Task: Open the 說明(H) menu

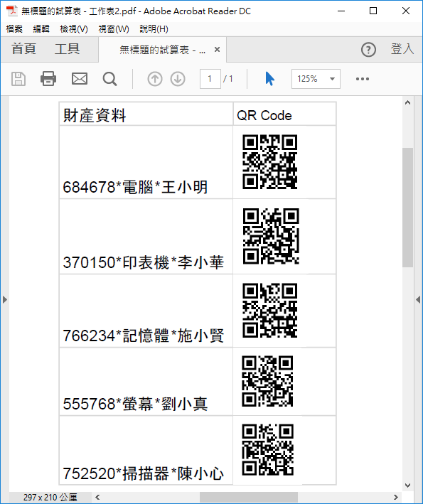Action: 154,29
